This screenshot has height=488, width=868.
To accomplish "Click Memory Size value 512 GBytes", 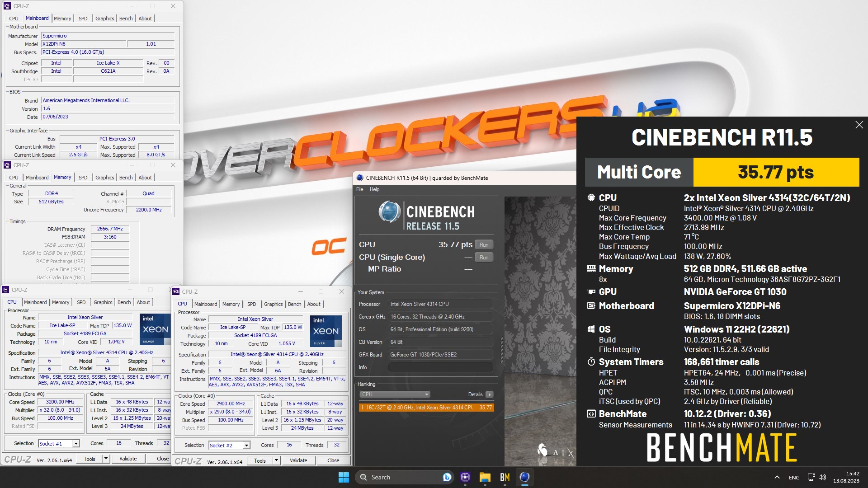I will click(51, 202).
